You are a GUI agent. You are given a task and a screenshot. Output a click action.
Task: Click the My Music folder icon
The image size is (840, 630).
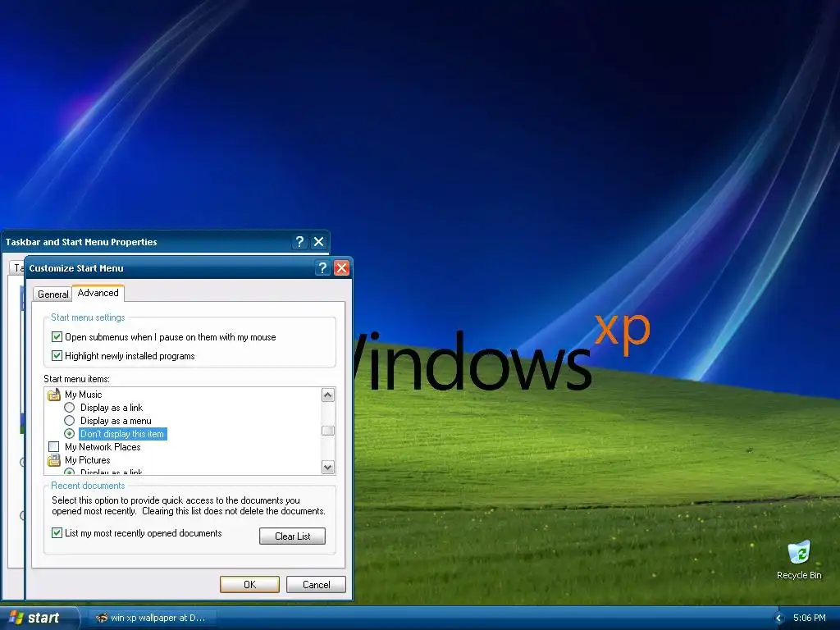pos(54,395)
